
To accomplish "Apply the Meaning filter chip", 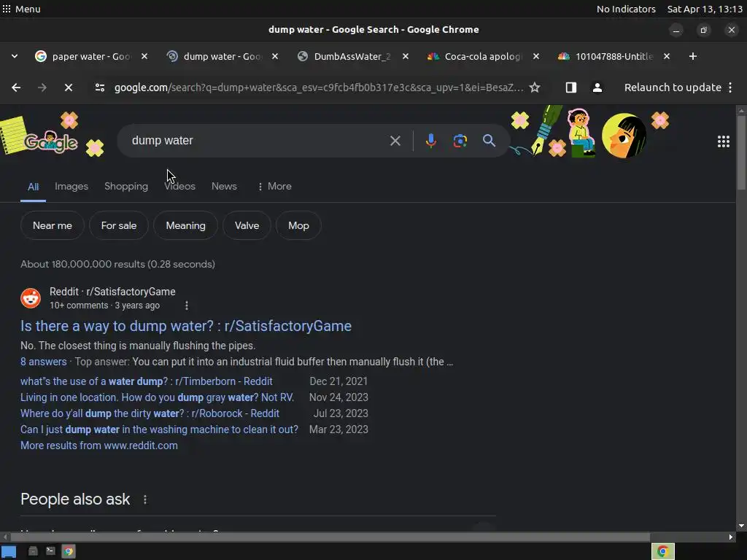I will pos(185,226).
